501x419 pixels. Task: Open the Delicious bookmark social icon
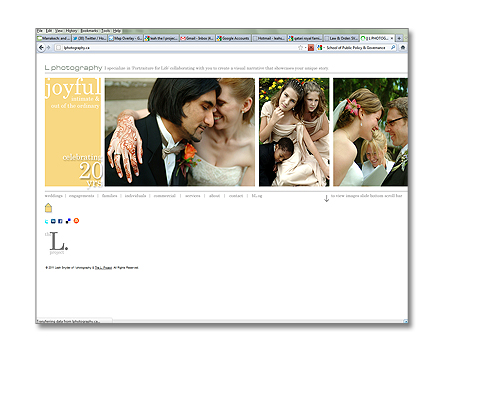coord(68,221)
